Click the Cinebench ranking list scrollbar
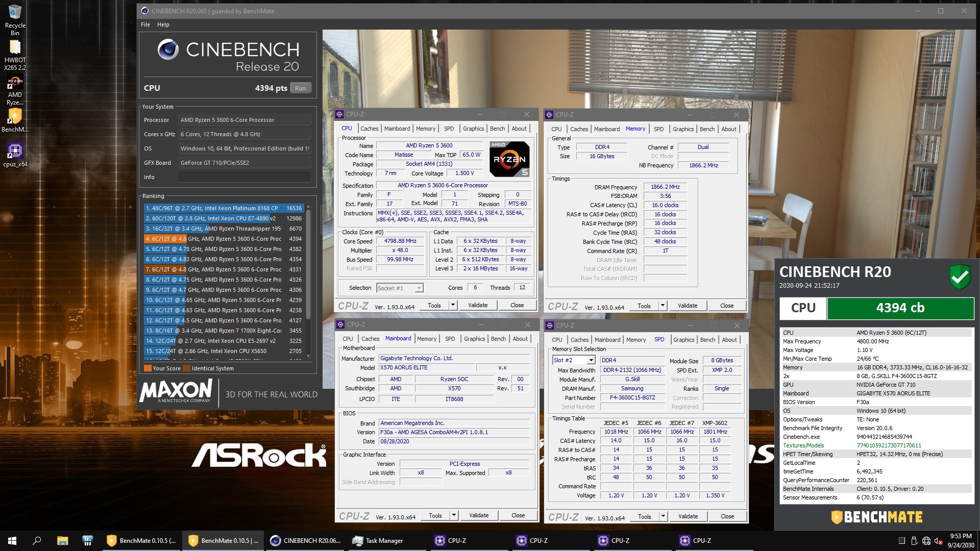 coord(308,281)
